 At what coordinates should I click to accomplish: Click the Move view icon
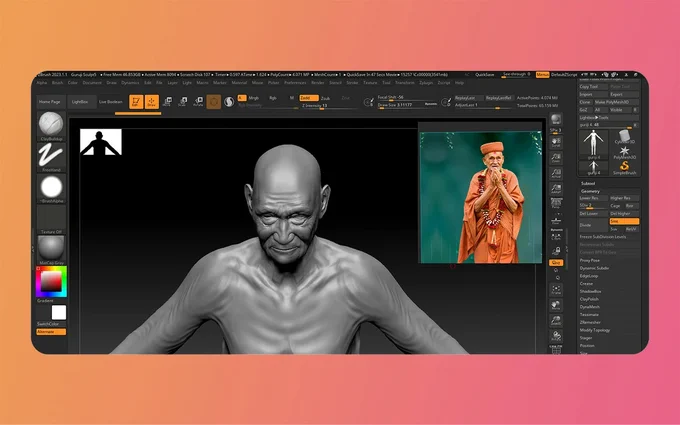(x=556, y=305)
